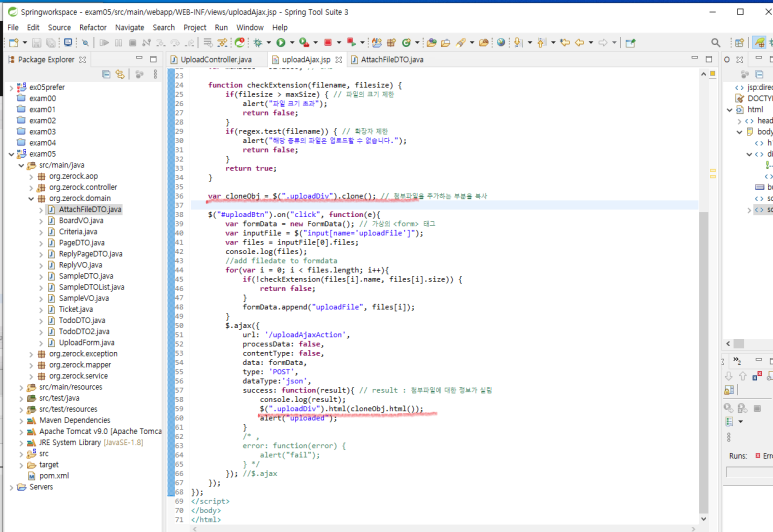Screen dimensions: 773x532
Task: Select pom.xml file
Action: click(54, 476)
